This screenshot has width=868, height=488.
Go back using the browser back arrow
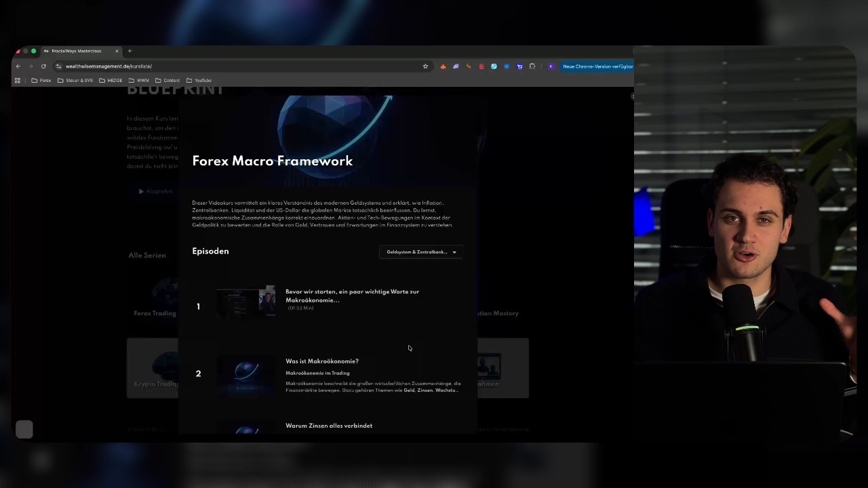coord(18,66)
